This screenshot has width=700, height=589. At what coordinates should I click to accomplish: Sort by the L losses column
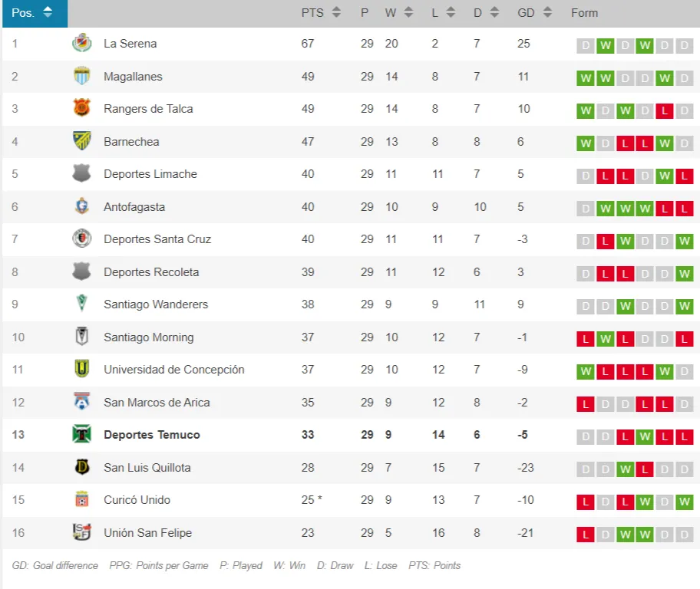[451, 13]
